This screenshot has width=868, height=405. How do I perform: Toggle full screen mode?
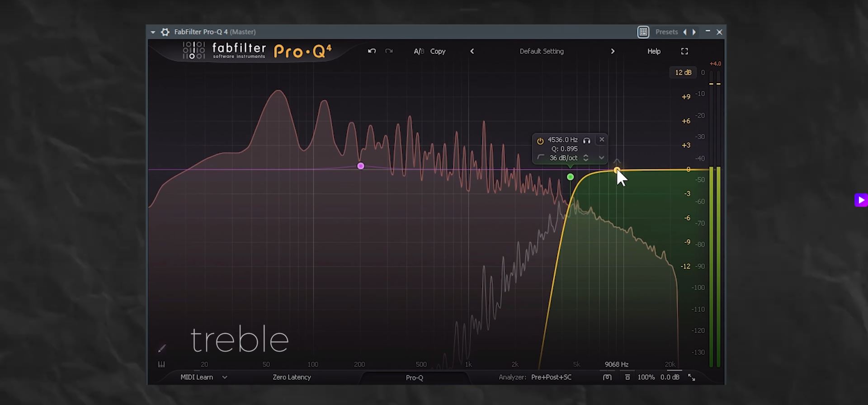[684, 51]
